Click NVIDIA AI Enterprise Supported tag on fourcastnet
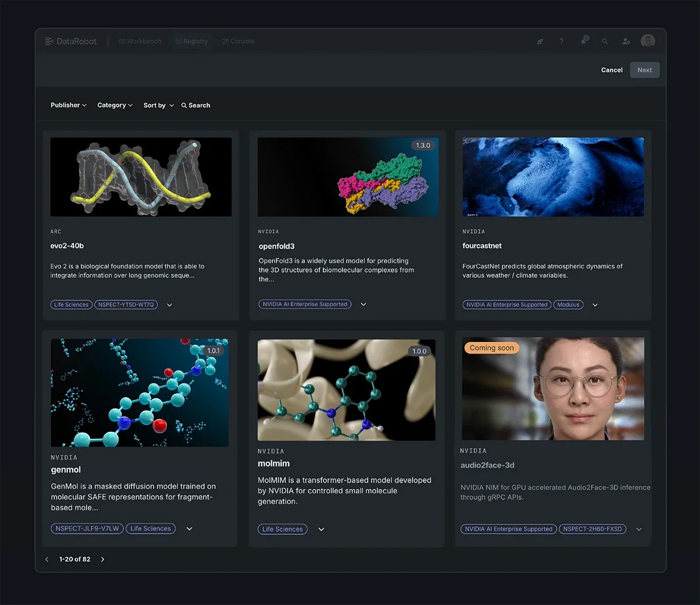 pyautogui.click(x=507, y=305)
